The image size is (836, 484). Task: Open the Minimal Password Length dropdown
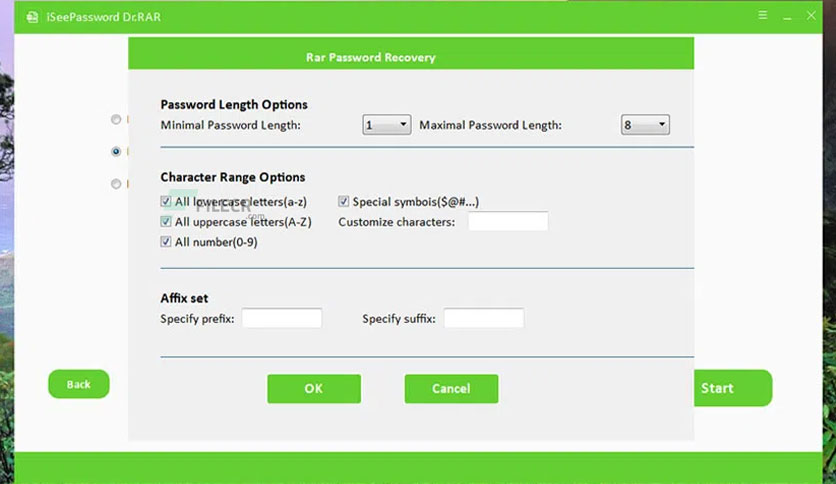coord(387,125)
